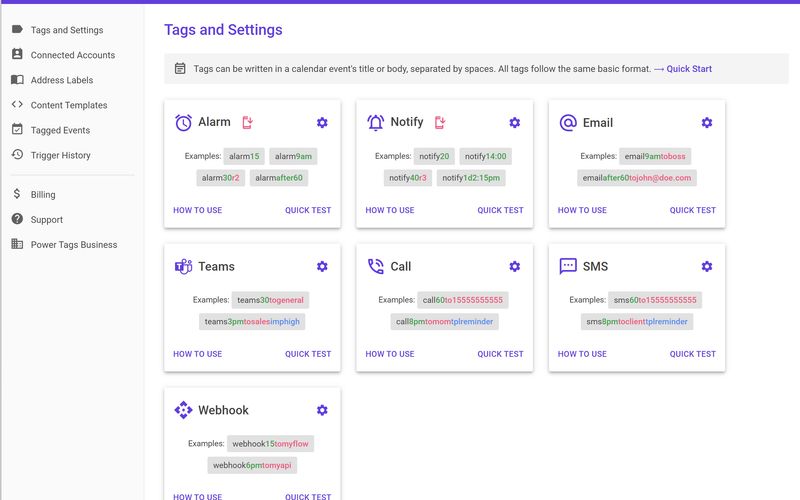
Task: Open Webhook card settings gear
Action: (x=322, y=410)
